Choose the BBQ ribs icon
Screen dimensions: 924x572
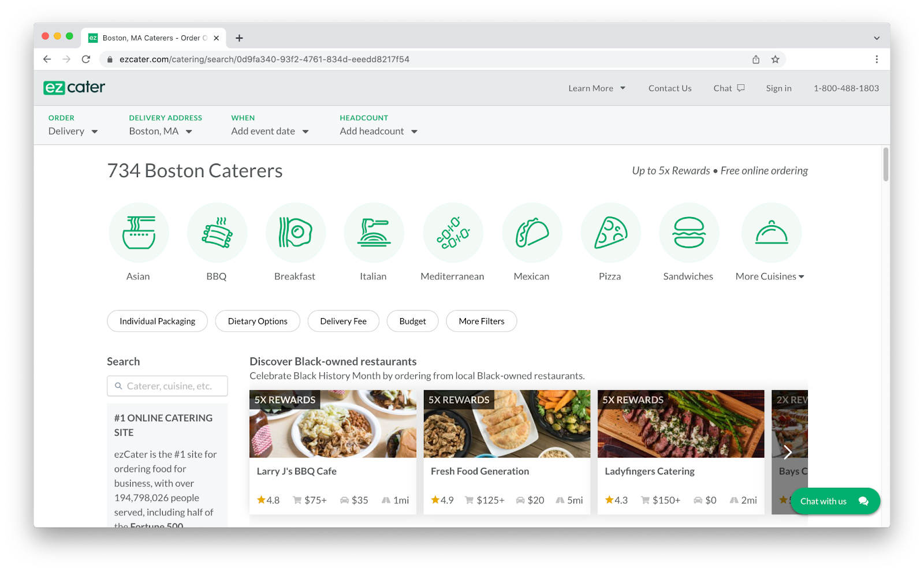[x=217, y=233]
